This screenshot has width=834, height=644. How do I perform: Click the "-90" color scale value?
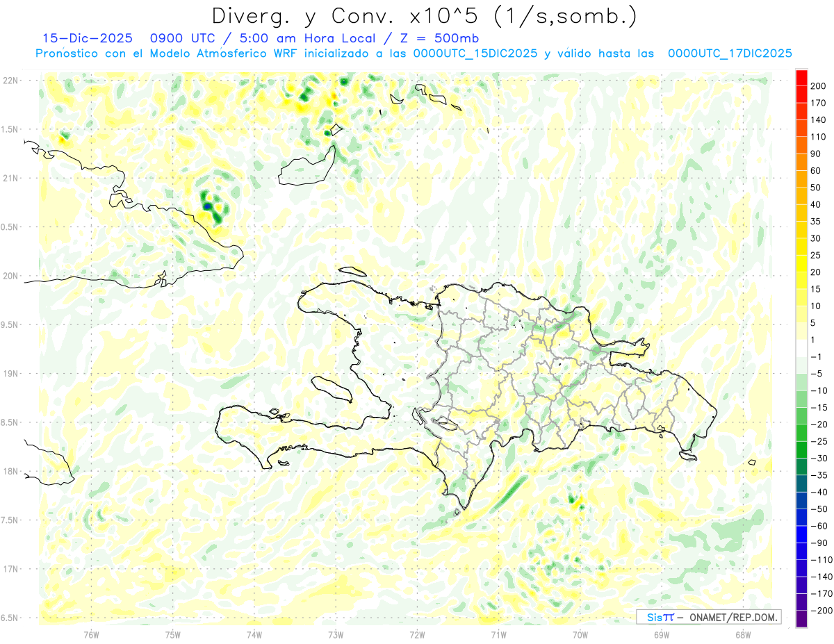click(x=821, y=543)
